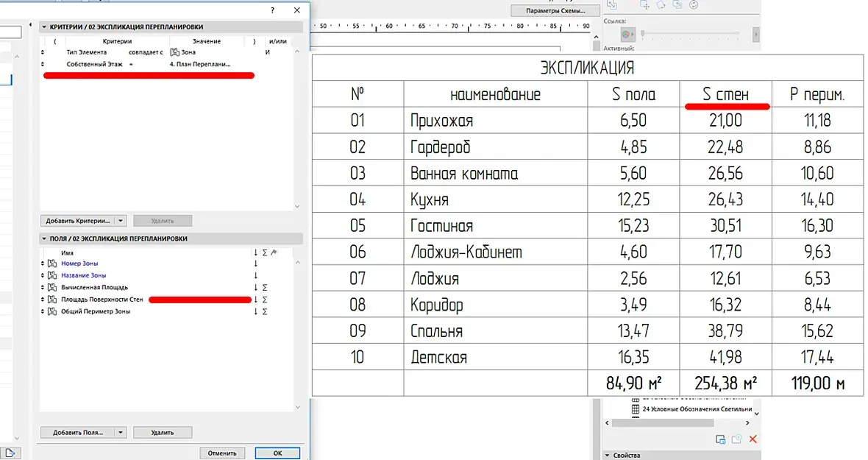Viewport: 868px width, 460px height.
Task: Collapse the КРИТЕРИИ section header
Action: (44, 26)
